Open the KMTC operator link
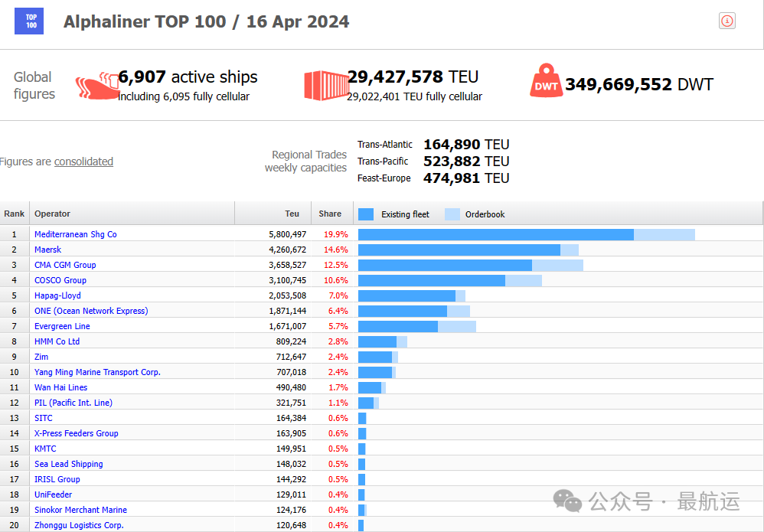 click(x=45, y=449)
